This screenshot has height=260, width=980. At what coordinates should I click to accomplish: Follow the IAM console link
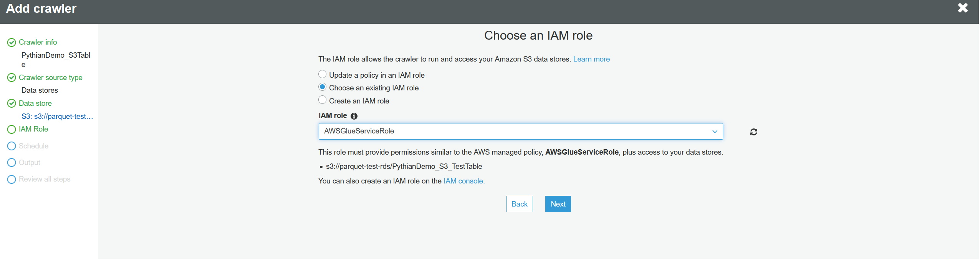(x=464, y=181)
